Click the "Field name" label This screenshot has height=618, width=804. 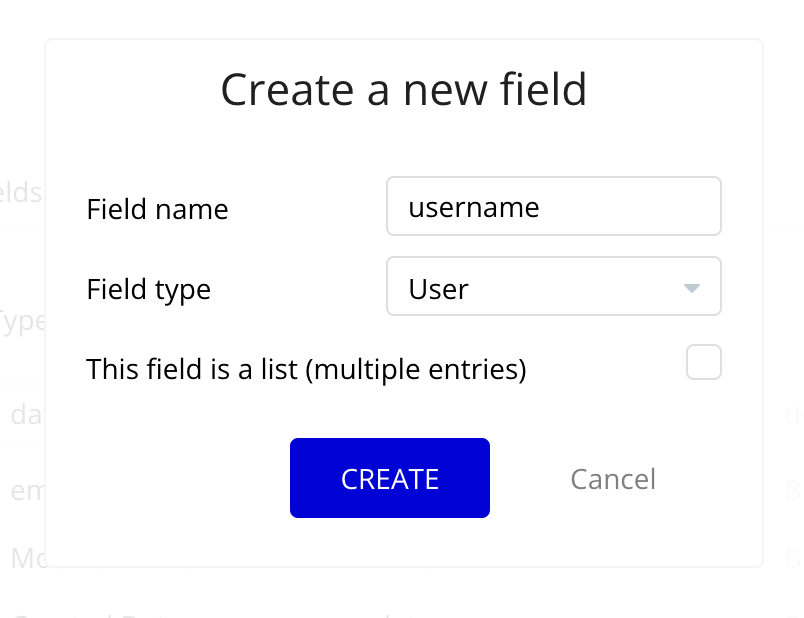click(x=157, y=209)
